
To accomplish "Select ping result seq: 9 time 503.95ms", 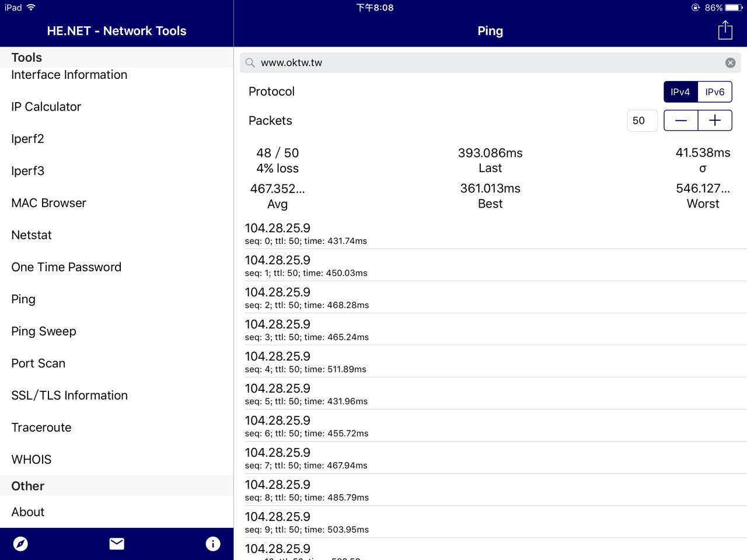I will [490, 522].
